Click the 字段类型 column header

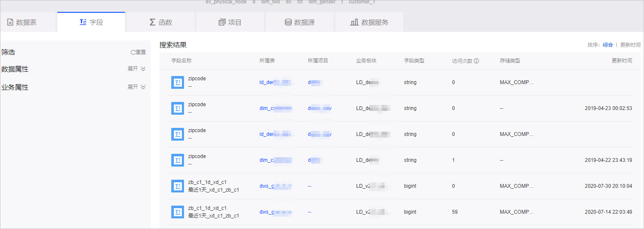(414, 61)
